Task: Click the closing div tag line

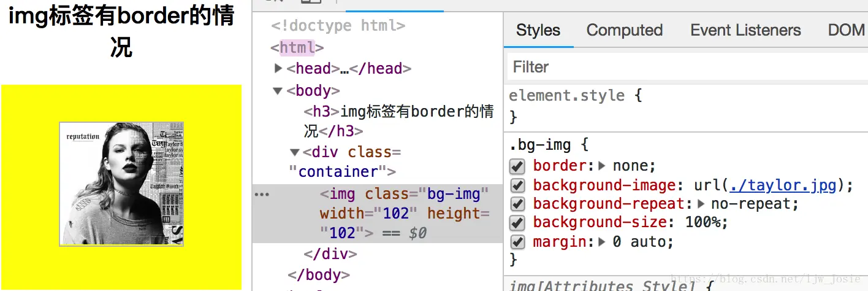Action: click(x=330, y=254)
